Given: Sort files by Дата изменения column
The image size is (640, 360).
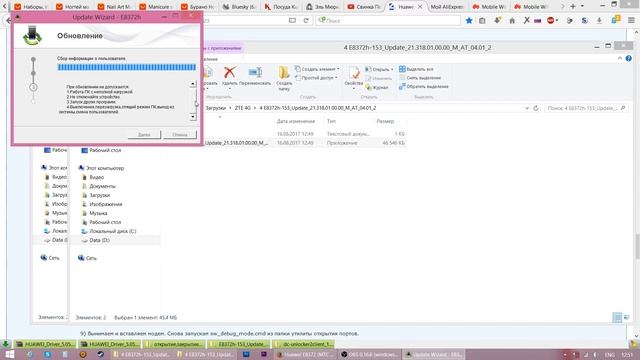Looking at the screenshot, I should (296, 121).
